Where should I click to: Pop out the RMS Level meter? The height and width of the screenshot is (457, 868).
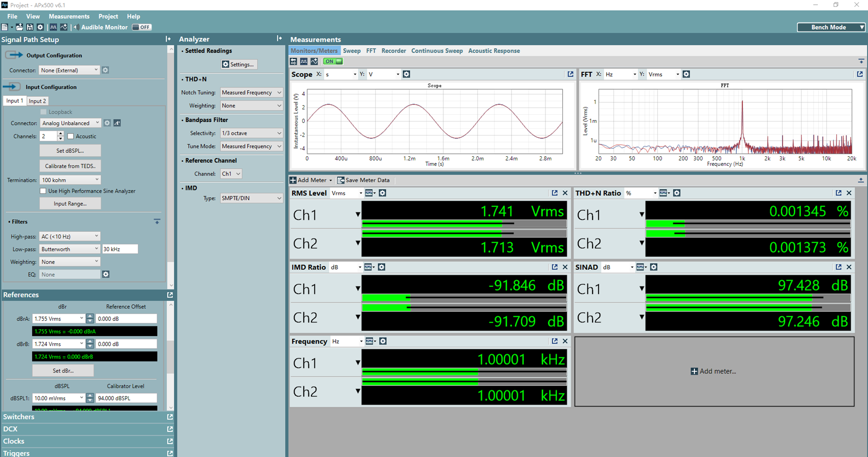click(555, 193)
